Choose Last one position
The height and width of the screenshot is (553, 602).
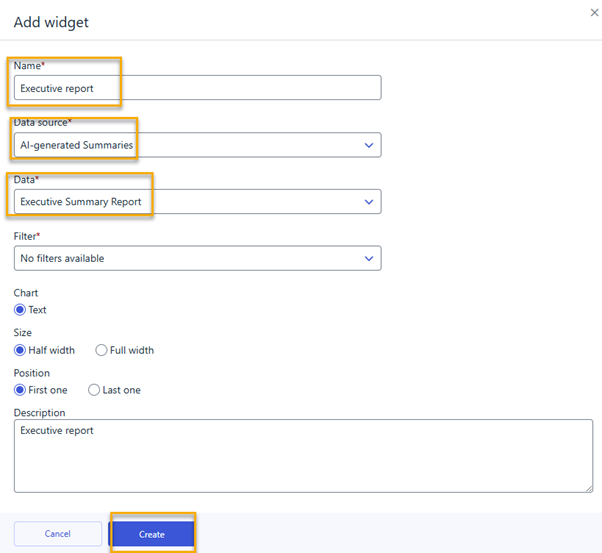(94, 390)
